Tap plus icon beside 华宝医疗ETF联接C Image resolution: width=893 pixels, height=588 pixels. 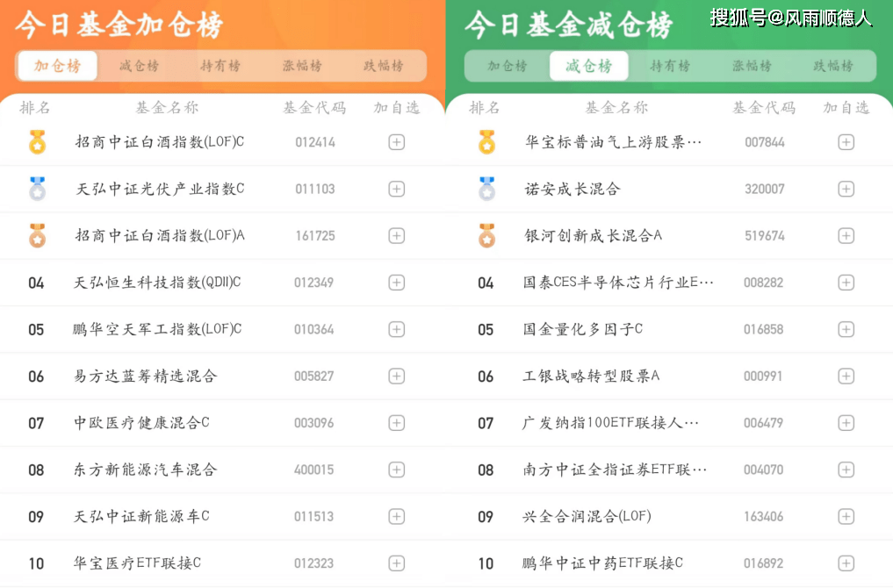[396, 563]
